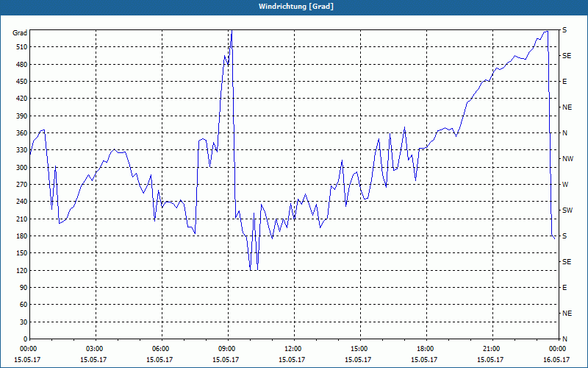This screenshot has height=368, width=588.
Task: Click the 'W' compass direction label
Action: click(565, 185)
